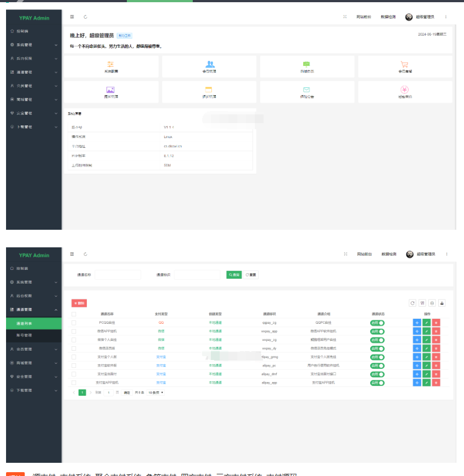The width and height of the screenshot is (464, 476).
Task: Expand 系统管理 in the top sidebar
Action: tap(33, 45)
